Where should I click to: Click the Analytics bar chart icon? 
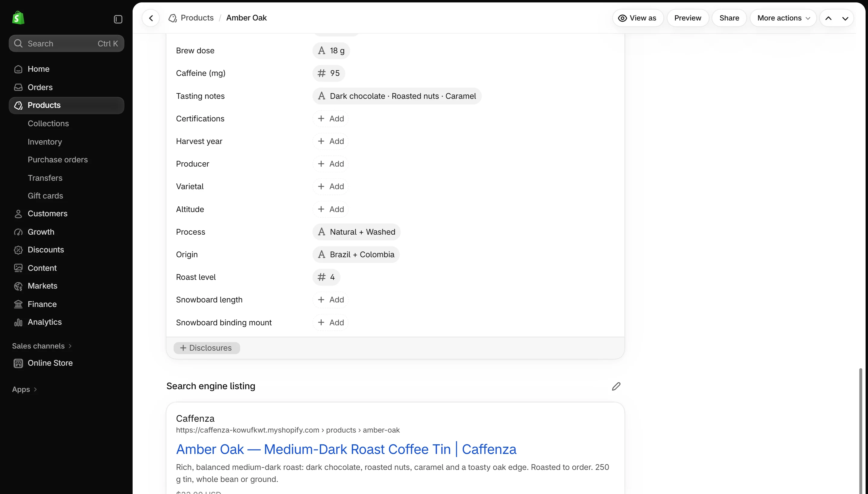(18, 322)
